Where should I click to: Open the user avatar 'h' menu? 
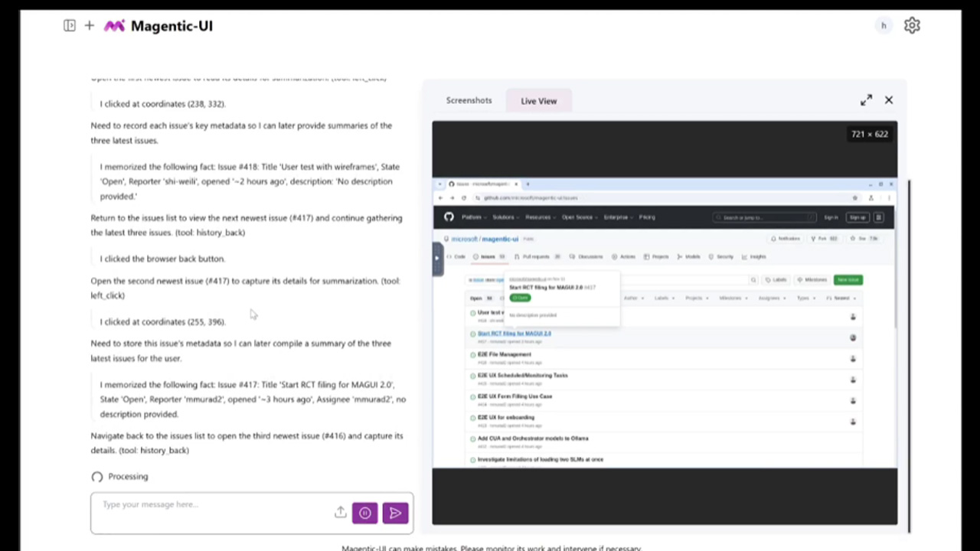tap(884, 26)
